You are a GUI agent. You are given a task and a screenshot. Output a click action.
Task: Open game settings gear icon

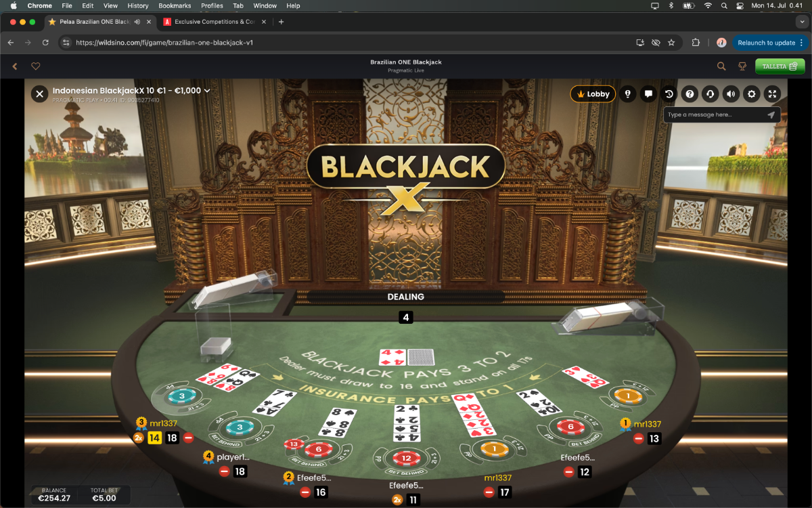(751, 94)
